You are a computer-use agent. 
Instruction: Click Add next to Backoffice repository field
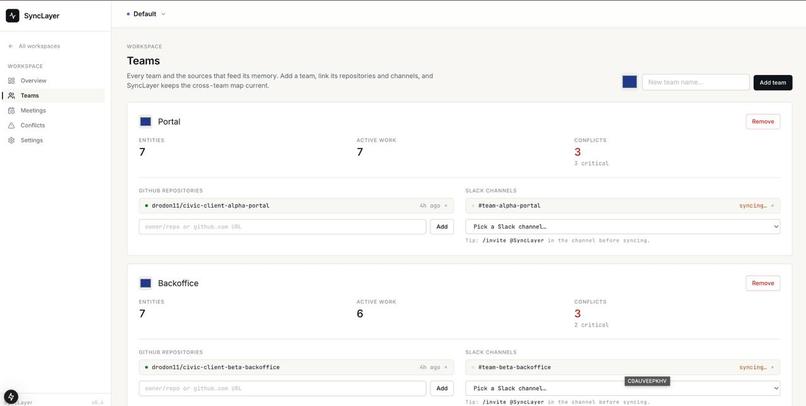[442, 389]
